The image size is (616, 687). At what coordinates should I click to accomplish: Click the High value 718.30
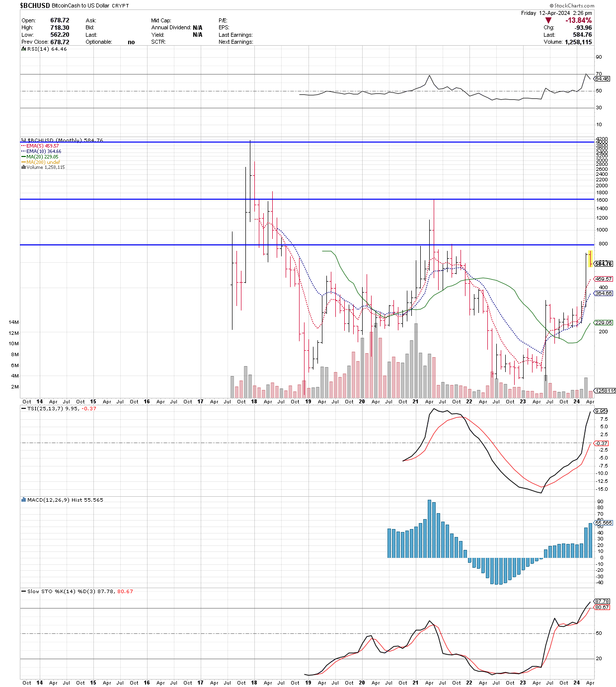tap(60, 28)
